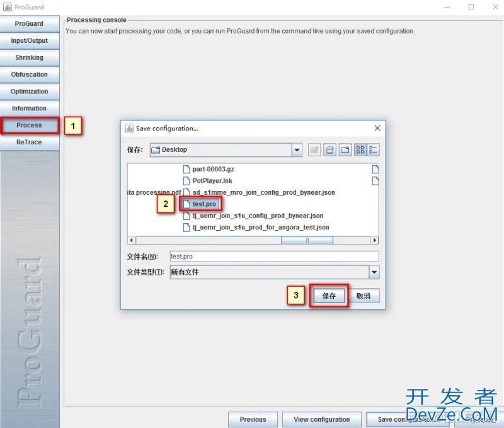
Task: Close the Save configuration dialog
Action: pos(377,129)
